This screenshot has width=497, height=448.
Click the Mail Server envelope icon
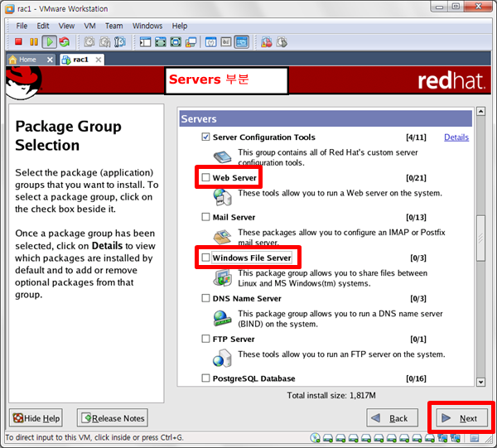coord(222,237)
